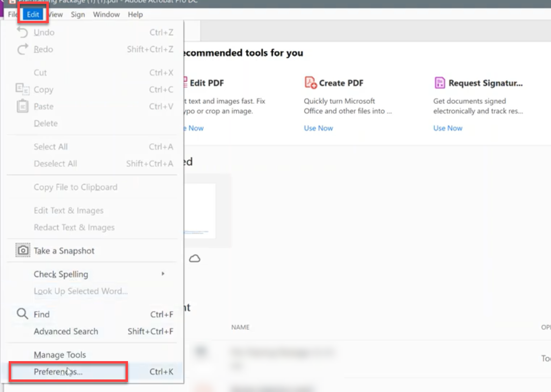This screenshot has width=551, height=392.
Task: Open the Create PDF tool title
Action: [341, 83]
